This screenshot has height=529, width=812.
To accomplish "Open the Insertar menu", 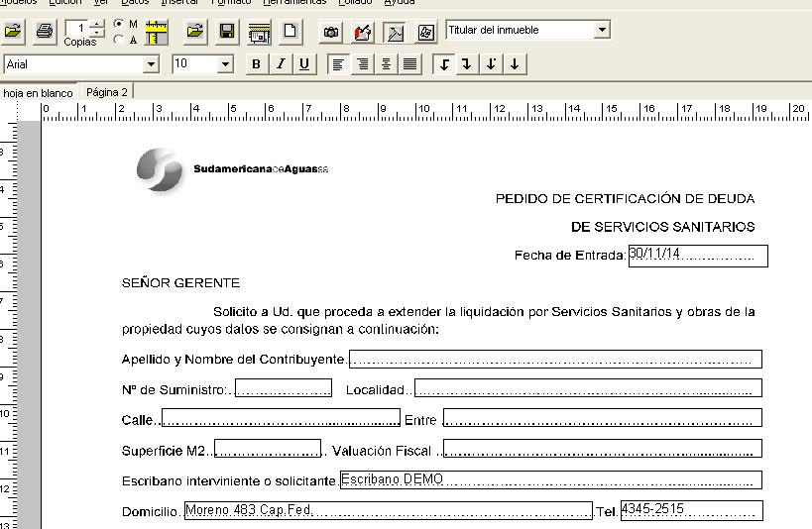I will [179, 2].
